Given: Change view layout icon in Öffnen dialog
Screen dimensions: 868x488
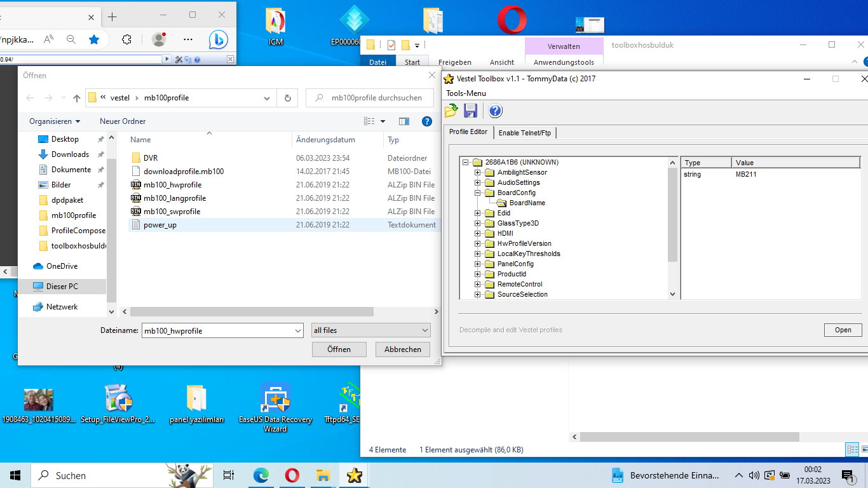Looking at the screenshot, I should (369, 121).
